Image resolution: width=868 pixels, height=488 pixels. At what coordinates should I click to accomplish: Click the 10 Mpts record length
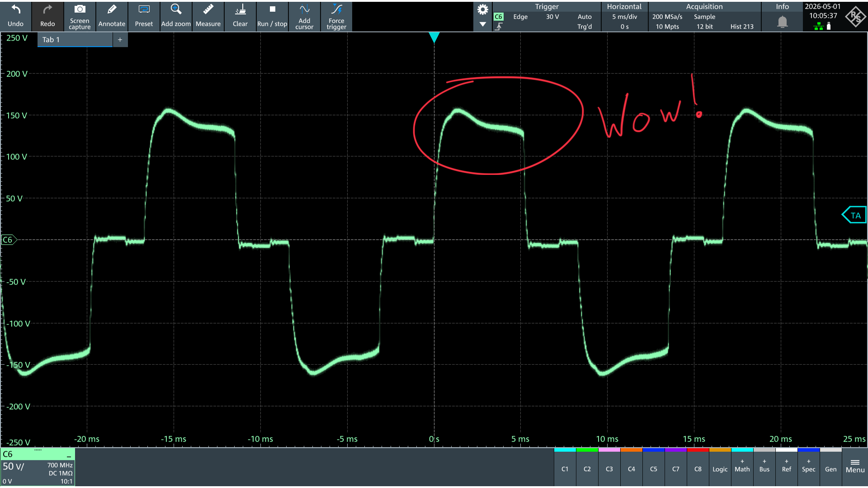667,27
